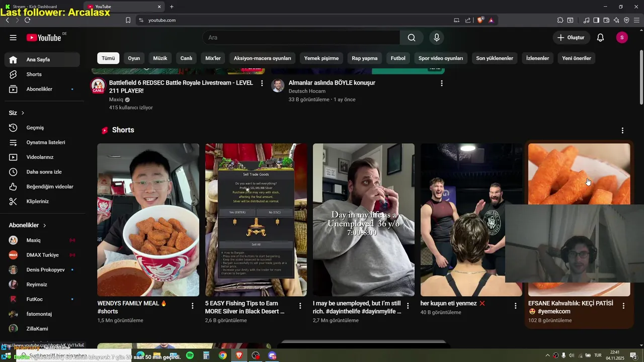The width and height of the screenshot is (644, 362).
Task: Open Videolarınız in sidebar
Action: (42, 157)
